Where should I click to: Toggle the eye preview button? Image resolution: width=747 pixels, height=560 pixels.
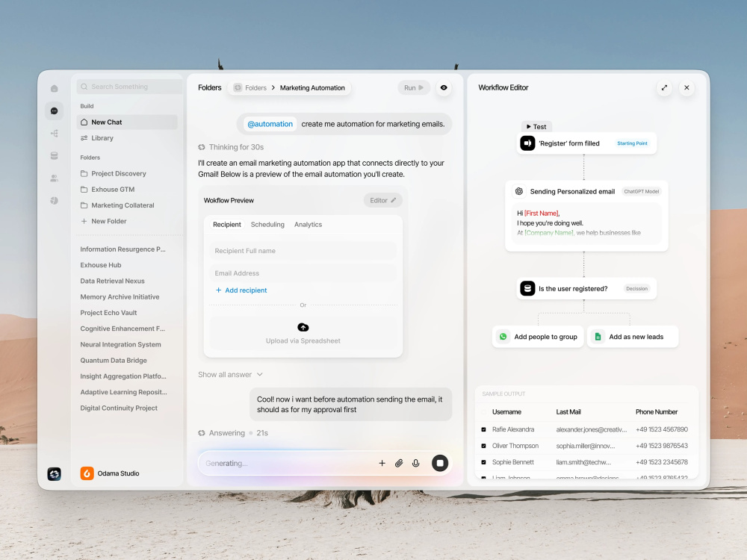444,87
